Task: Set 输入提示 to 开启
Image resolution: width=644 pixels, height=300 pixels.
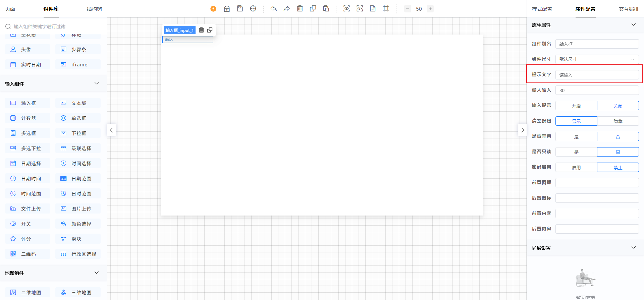Action: [x=576, y=106]
